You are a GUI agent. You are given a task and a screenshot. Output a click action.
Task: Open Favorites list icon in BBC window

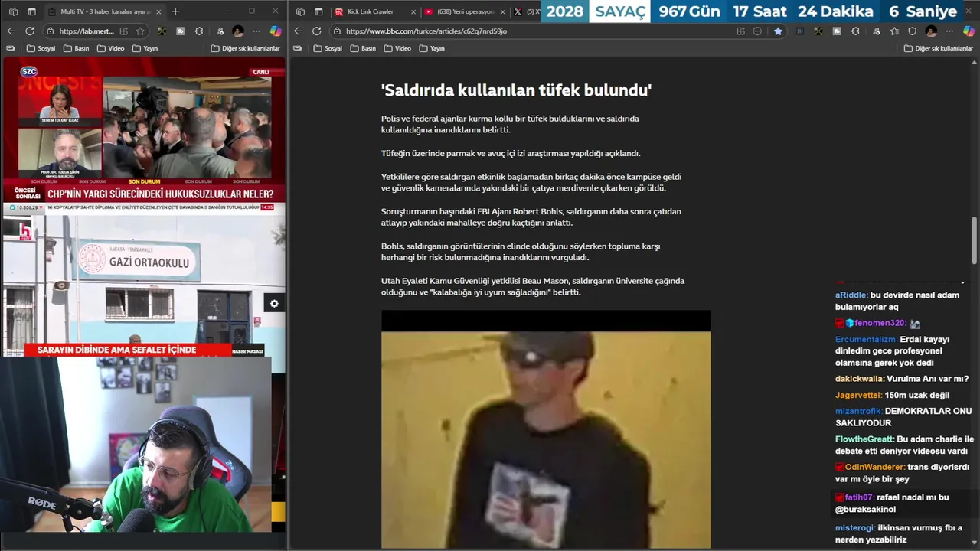(893, 31)
